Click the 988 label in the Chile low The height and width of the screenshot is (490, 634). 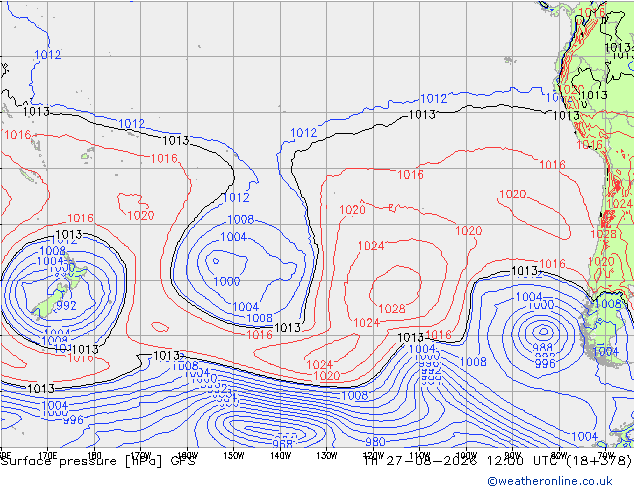click(543, 348)
